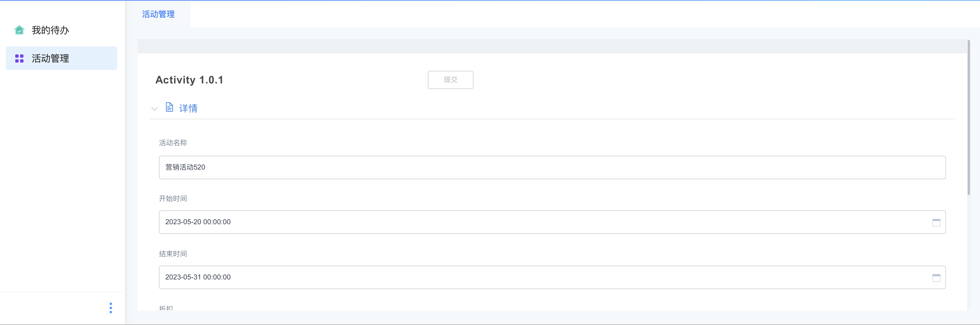
Task: Click the 活动名称 field label
Action: pos(173,143)
